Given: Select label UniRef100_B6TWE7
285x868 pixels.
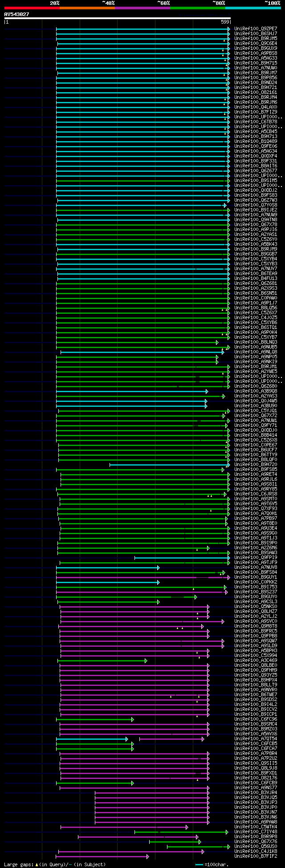Looking at the screenshot, I should coord(255,695).
